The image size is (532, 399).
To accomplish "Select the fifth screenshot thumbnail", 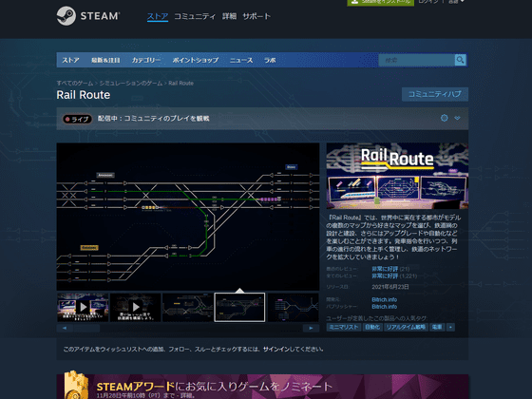I will coord(294,308).
